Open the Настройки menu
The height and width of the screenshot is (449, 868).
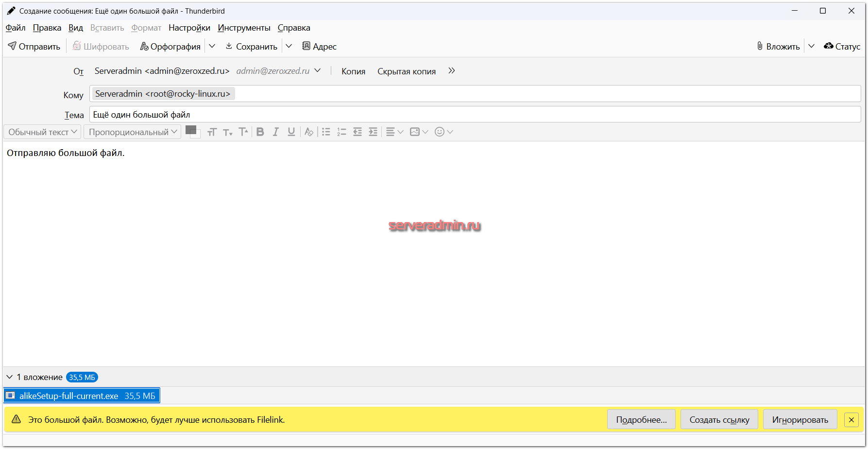tap(189, 28)
